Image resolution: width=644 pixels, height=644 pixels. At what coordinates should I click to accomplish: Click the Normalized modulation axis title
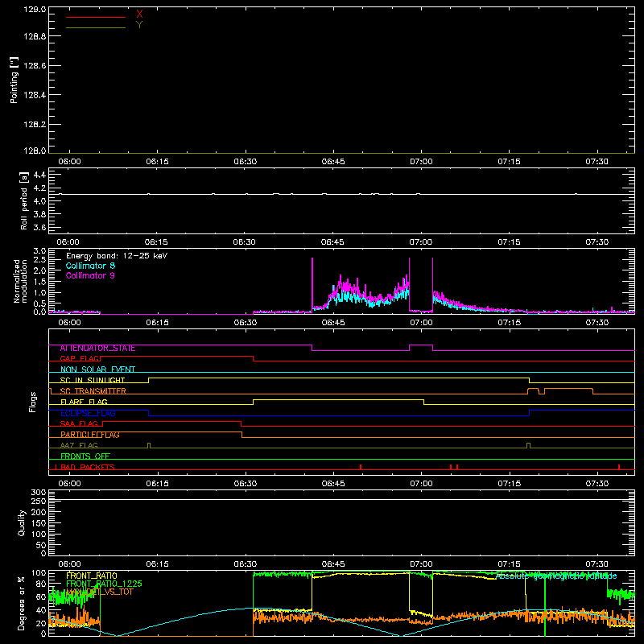tap(20, 281)
